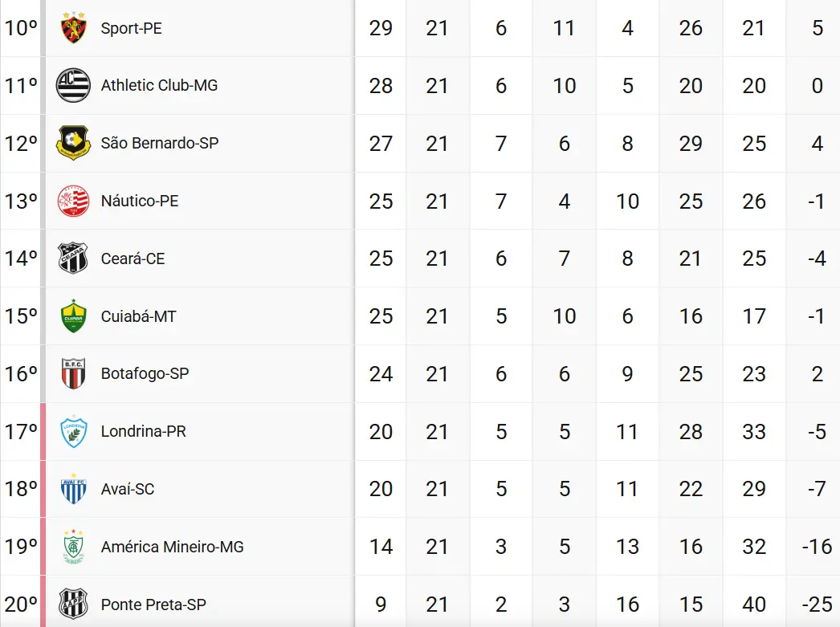Click the Ponte Preta-SP crest
840x627 pixels.
pyautogui.click(x=73, y=604)
